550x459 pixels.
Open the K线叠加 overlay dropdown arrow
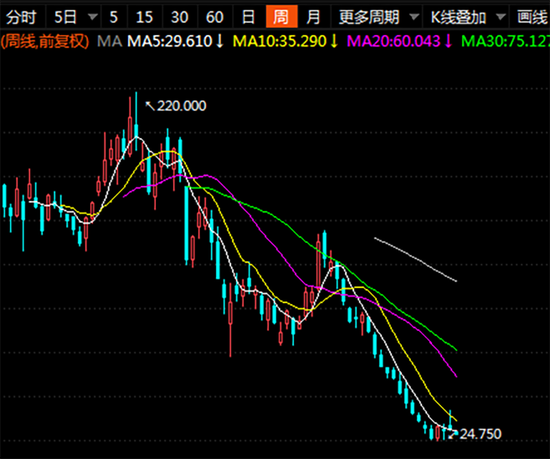501,17
